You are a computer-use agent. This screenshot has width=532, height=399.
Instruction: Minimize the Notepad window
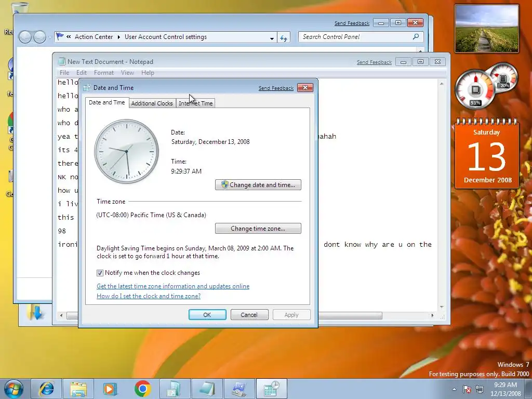coord(403,62)
